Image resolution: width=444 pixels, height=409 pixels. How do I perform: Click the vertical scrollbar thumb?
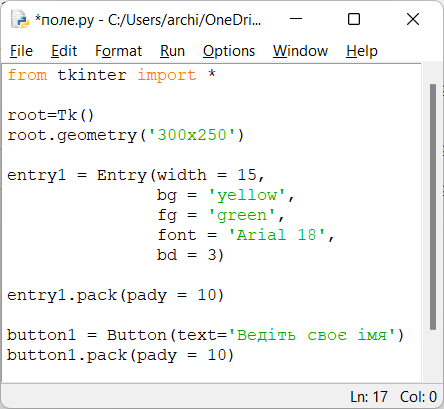[x=433, y=207]
